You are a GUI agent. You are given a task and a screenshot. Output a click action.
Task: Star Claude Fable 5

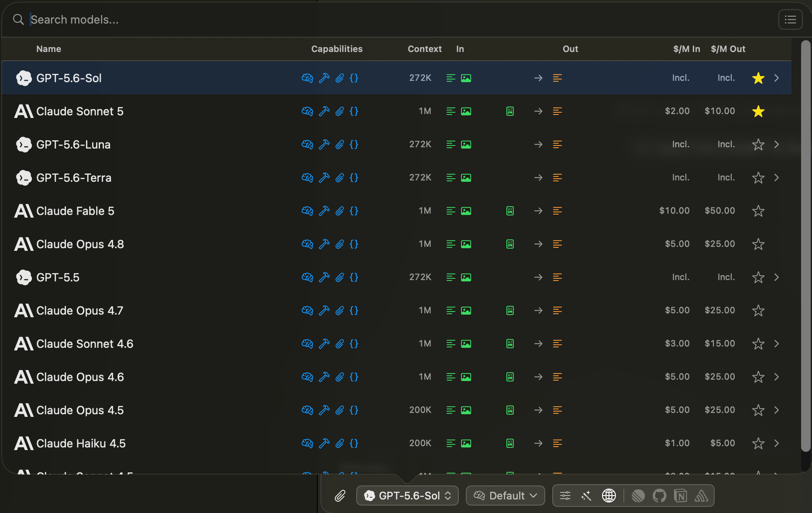(x=758, y=211)
